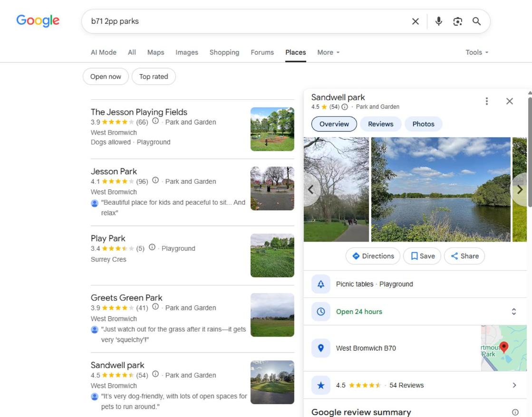Save Sandwell park to a list
This screenshot has height=417, width=532.
[x=422, y=256]
